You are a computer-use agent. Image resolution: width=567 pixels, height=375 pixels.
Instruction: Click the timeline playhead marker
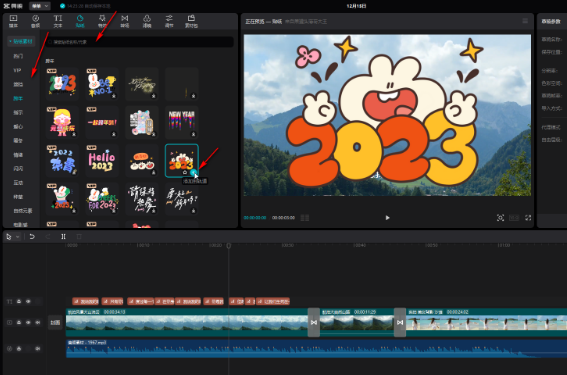(229, 246)
